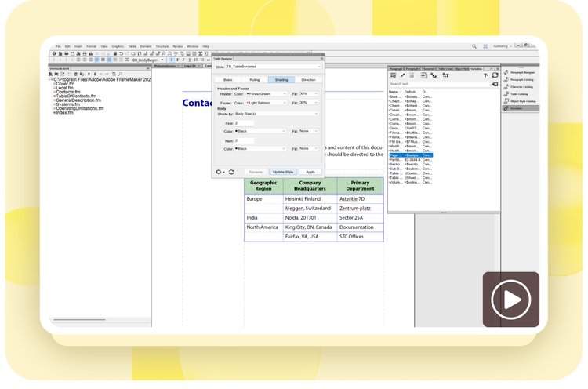
Task: Click the Name column header in Variables list
Action: coord(394,92)
